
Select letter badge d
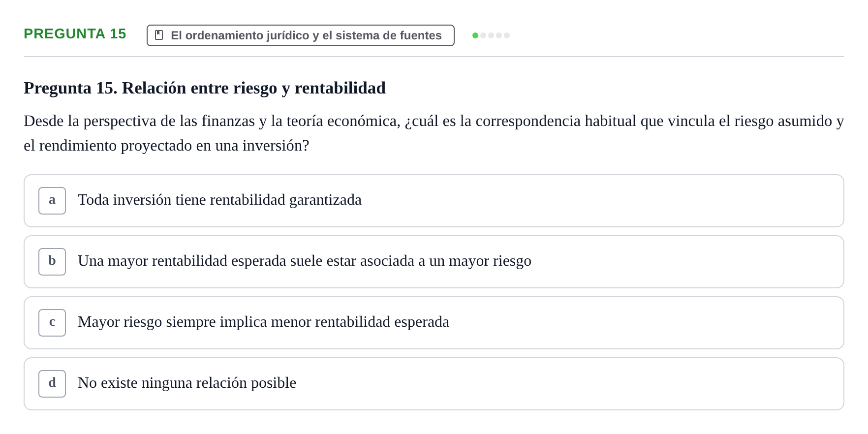tap(52, 384)
